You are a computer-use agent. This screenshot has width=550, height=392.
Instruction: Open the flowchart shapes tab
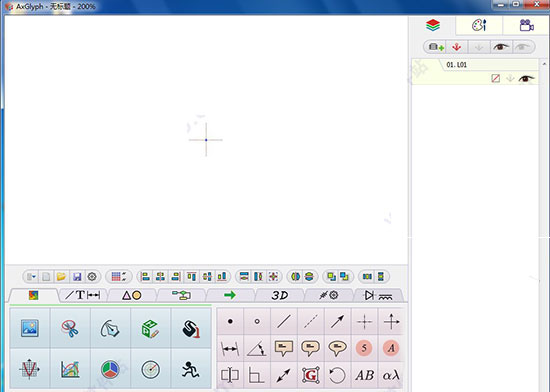181,295
